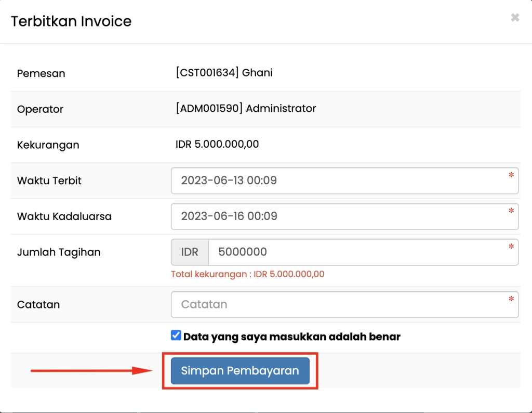Click the IDR currency prefix box
Viewport: 532px width, 413px height.
190,252
